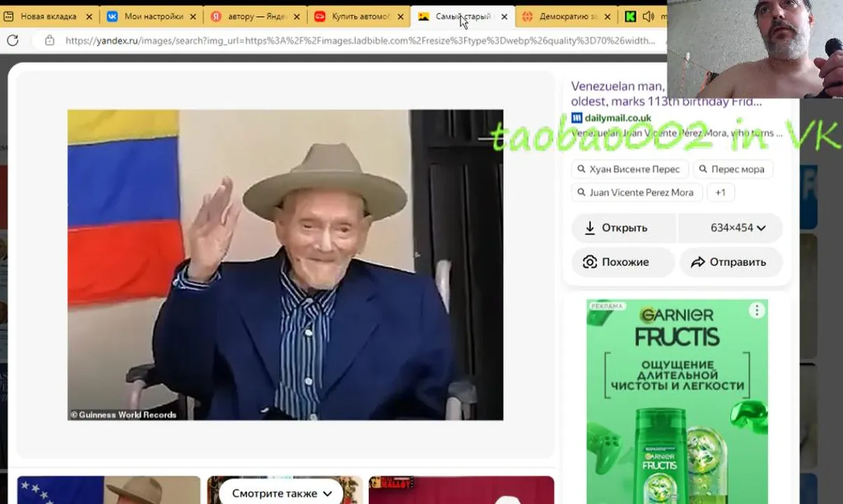This screenshot has height=504, width=843.
Task: Click the Похожие similar images button
Action: pyautogui.click(x=623, y=262)
